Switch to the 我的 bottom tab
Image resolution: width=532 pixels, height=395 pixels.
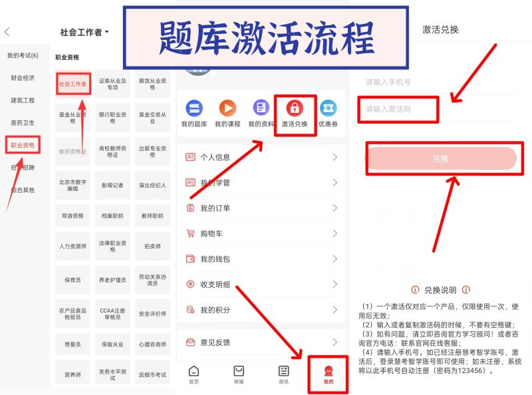[x=329, y=373]
